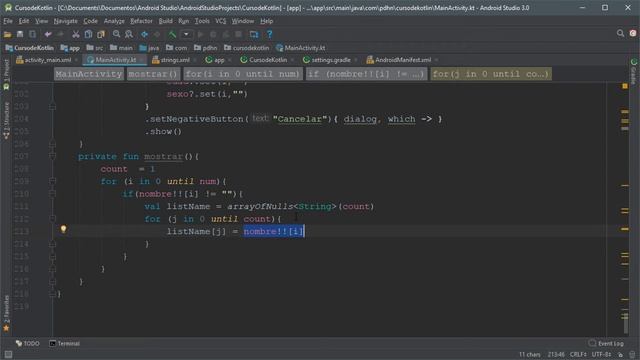Click the Help question mark icon
640x360 pixels.
[x=269, y=34]
